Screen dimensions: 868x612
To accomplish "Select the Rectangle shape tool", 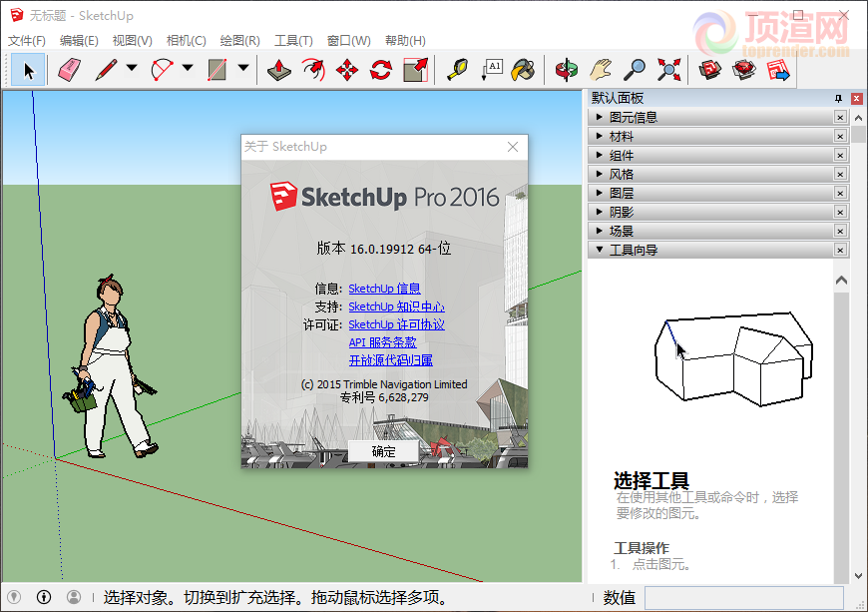I will pos(217,70).
